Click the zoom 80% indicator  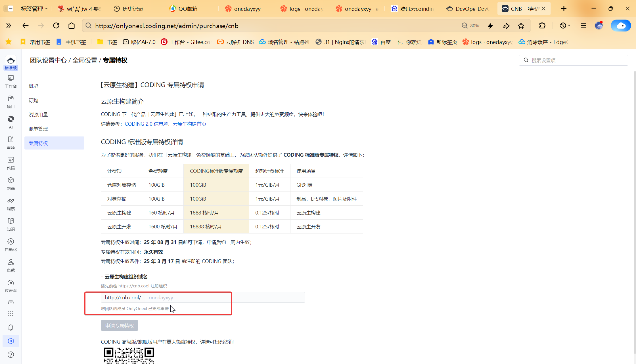tap(470, 26)
